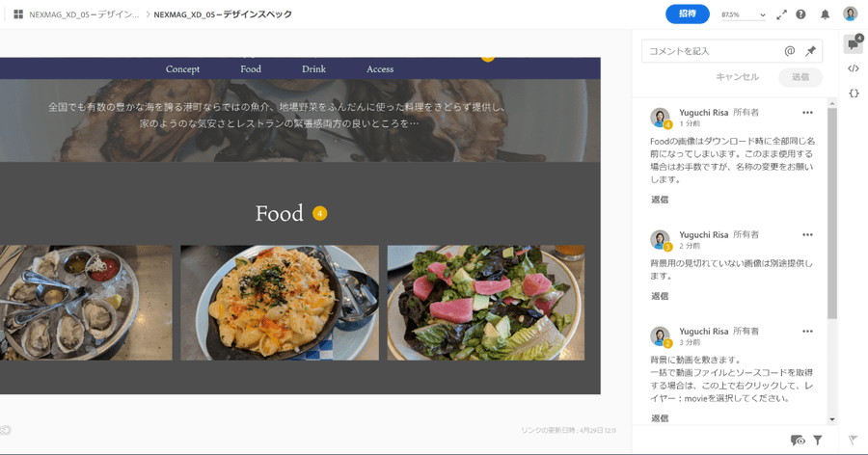
Task: Open the variables curly braces panel icon
Action: 854,93
